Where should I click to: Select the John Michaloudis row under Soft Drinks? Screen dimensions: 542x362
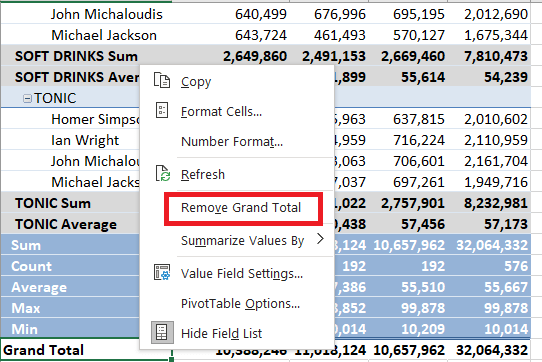(107, 14)
